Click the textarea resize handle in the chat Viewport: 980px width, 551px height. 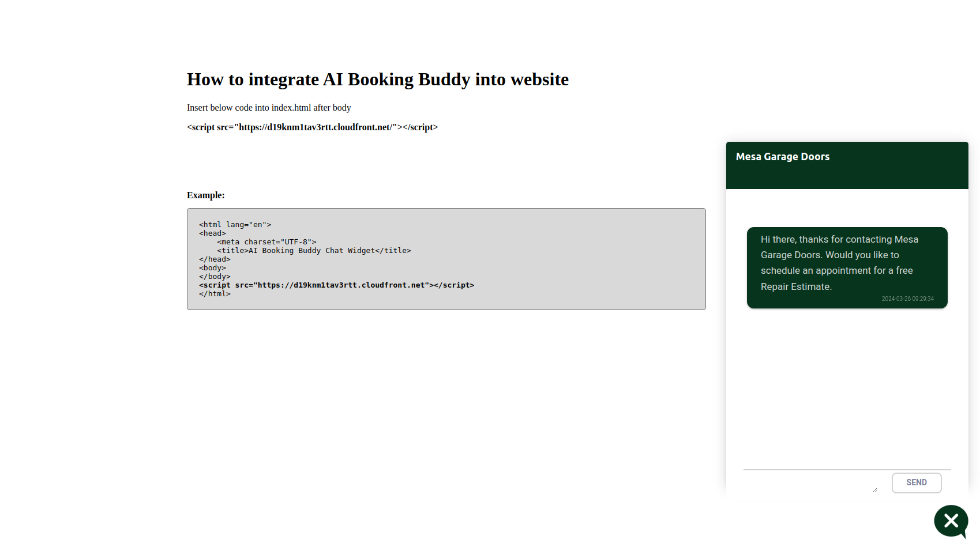point(874,490)
